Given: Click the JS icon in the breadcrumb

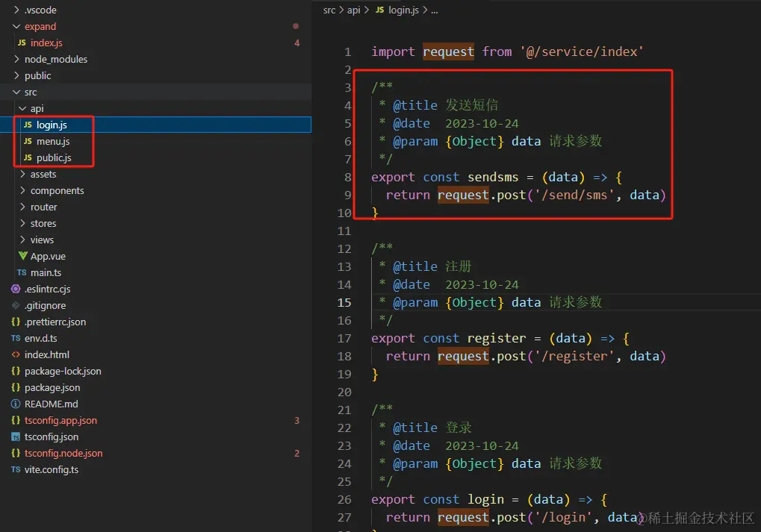Looking at the screenshot, I should 380,10.
